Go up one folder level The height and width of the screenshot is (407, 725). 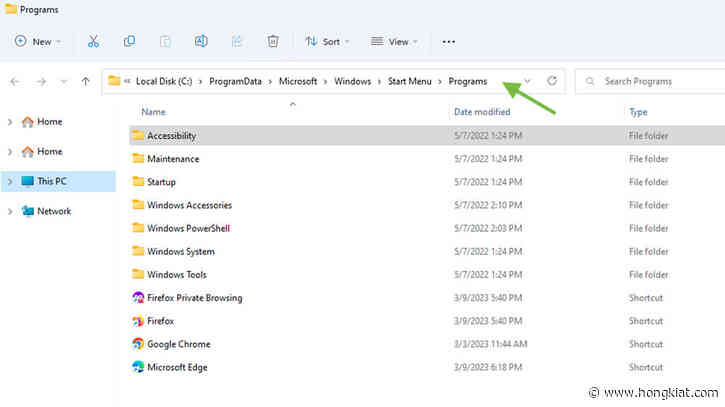(86, 81)
